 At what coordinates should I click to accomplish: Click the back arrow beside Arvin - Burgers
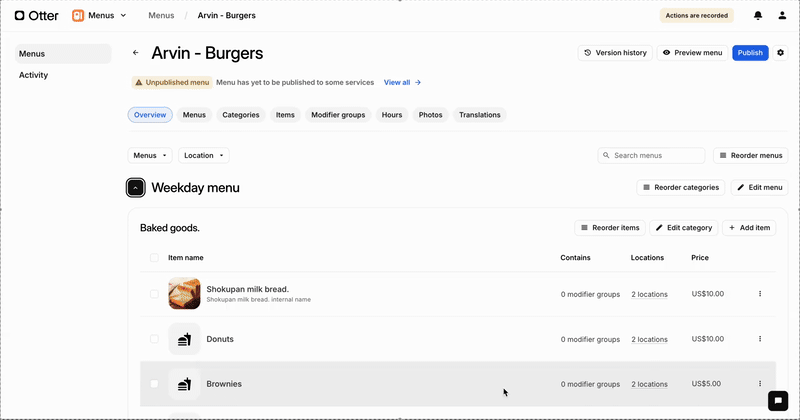click(136, 53)
